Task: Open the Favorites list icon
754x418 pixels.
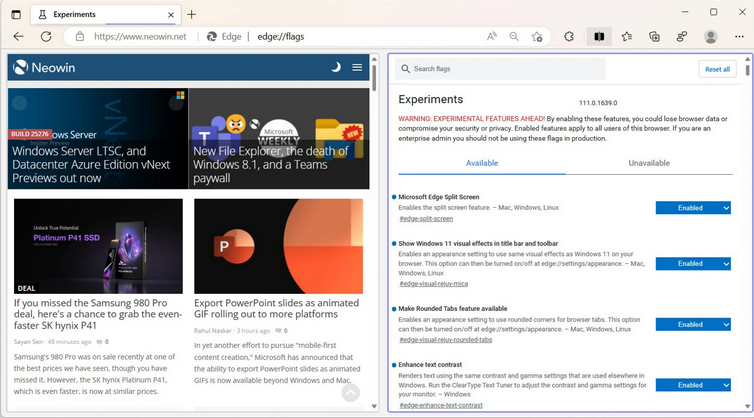Action: [627, 36]
